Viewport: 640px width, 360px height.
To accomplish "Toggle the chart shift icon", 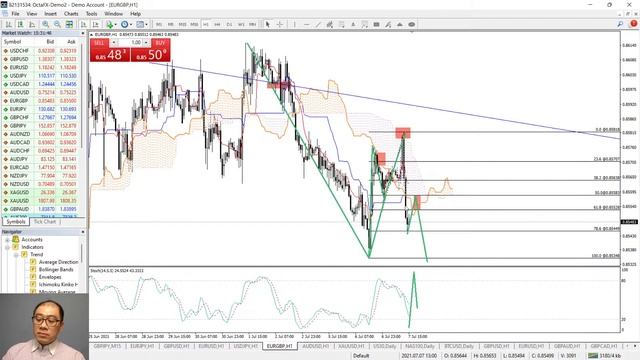I will pos(96,24).
